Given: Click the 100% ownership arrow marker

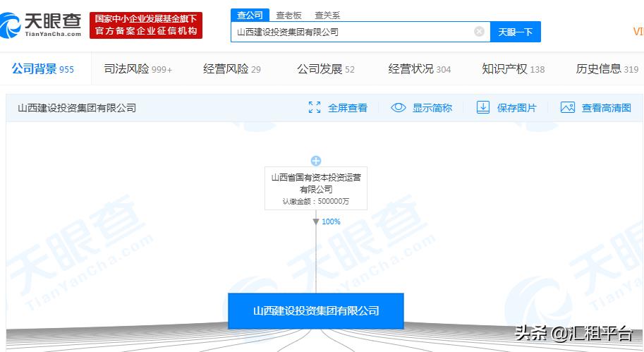Looking at the screenshot, I should 316,221.
